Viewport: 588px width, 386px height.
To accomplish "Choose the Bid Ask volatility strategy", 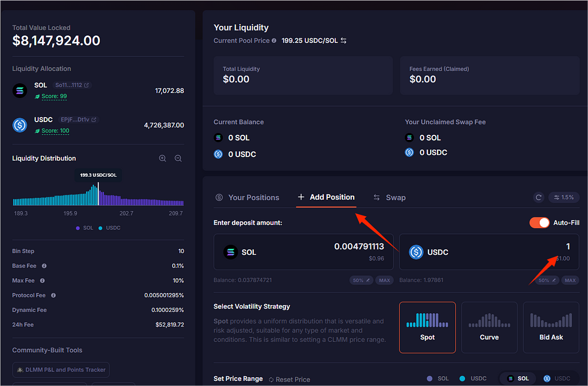I will click(551, 327).
